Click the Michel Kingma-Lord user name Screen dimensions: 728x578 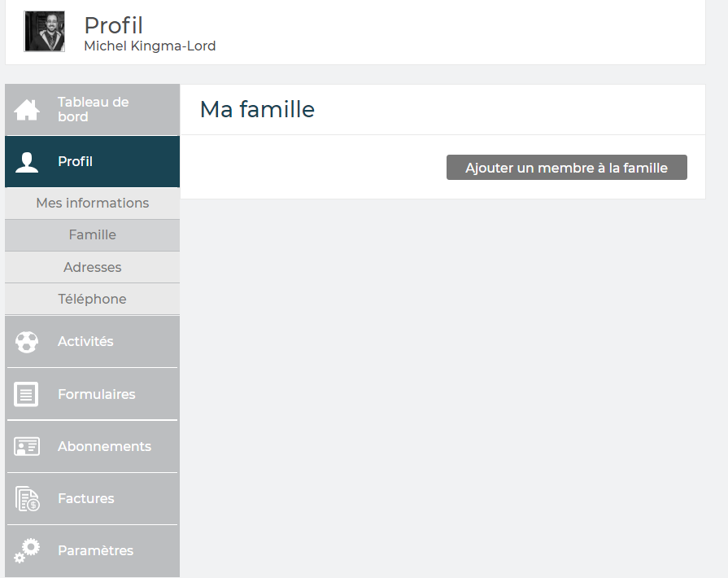click(x=150, y=46)
